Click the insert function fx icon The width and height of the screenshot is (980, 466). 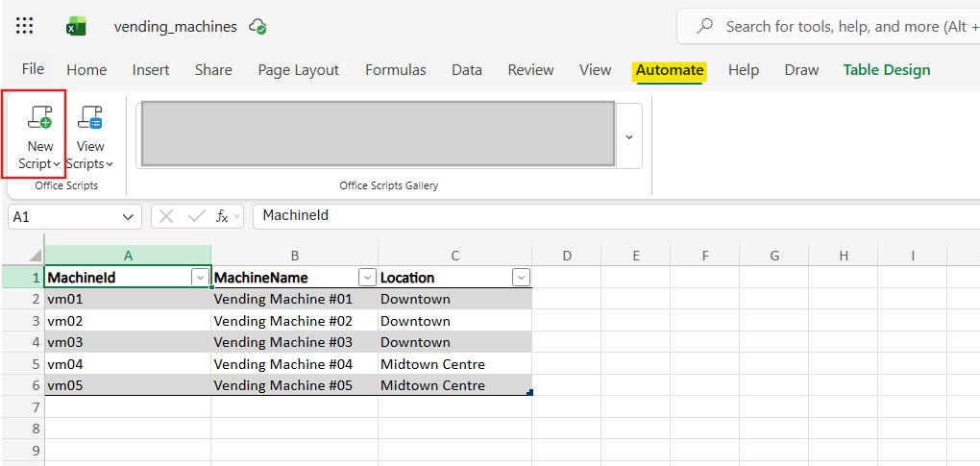point(222,217)
